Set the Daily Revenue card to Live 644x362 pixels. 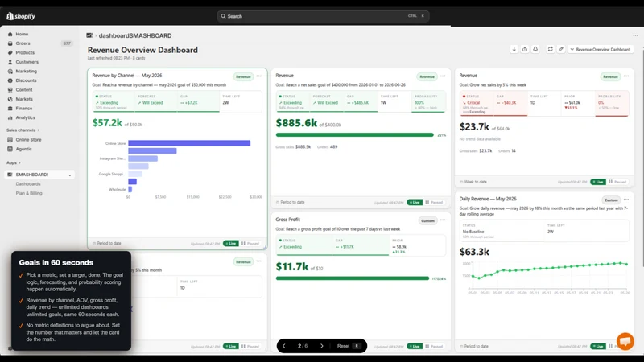[x=598, y=347]
